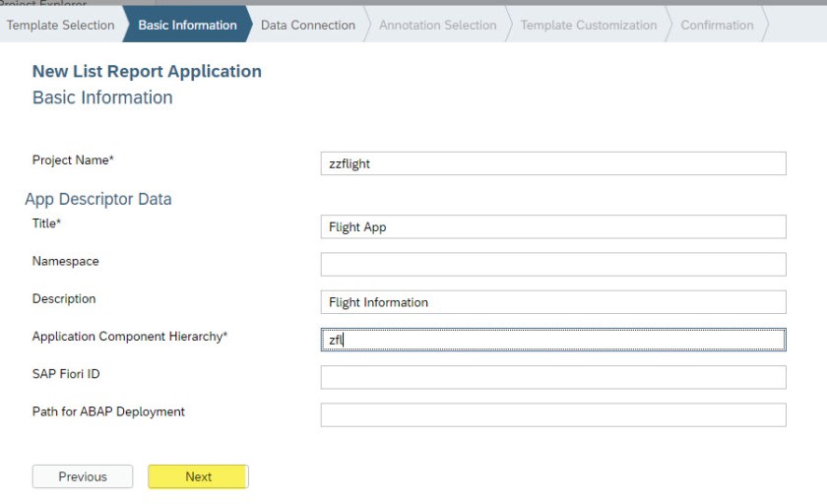This screenshot has width=827, height=504.
Task: Click the 'Path for ABAP Deployment' label text
Action: [x=108, y=410]
